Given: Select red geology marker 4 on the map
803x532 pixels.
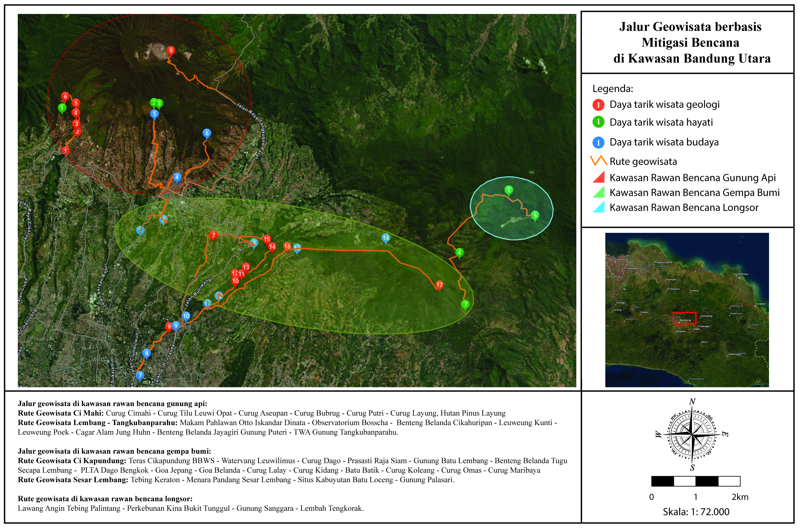Looking at the screenshot, I should [x=76, y=114].
